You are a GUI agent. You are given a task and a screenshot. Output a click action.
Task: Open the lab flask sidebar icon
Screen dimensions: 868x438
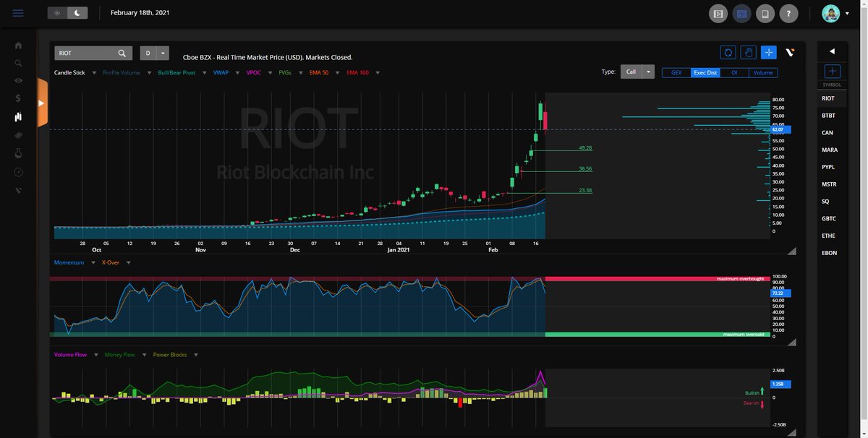point(18,153)
